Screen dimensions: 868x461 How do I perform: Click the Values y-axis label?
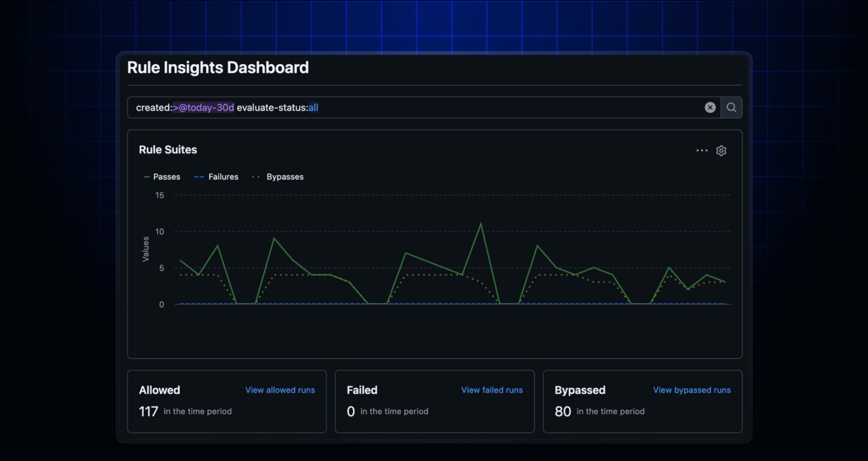click(146, 249)
